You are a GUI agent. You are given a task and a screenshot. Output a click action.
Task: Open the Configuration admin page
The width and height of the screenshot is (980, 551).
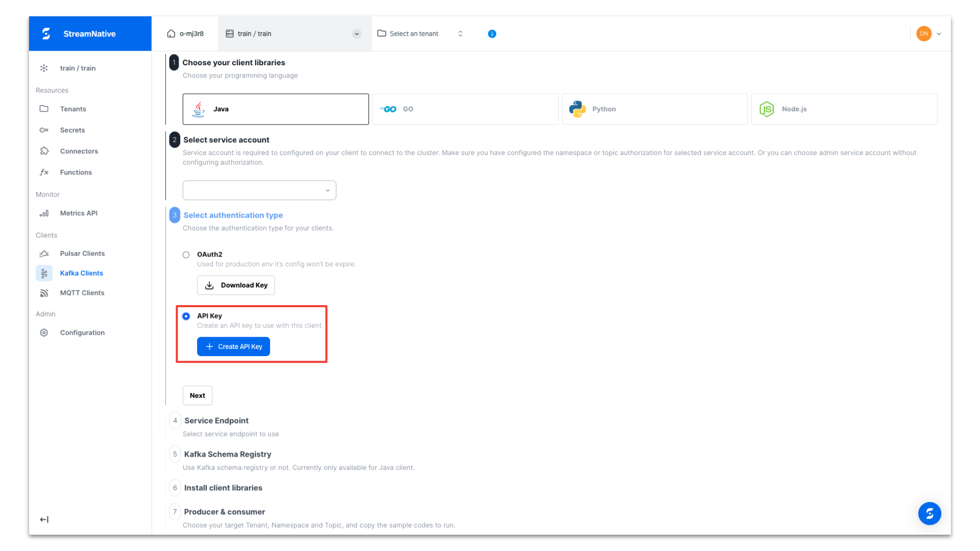[x=82, y=332]
